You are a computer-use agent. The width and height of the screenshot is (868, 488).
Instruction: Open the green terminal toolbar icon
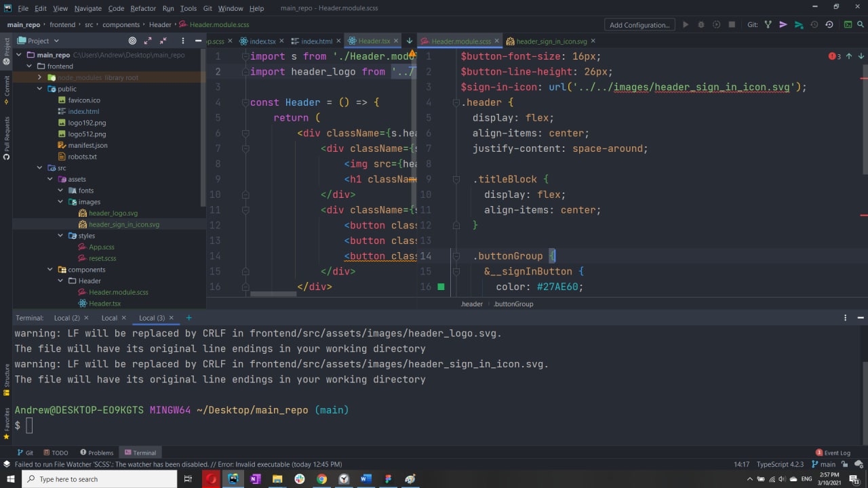coord(848,25)
